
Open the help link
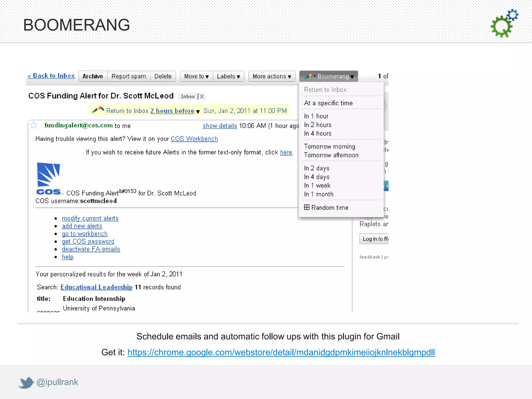pos(68,257)
